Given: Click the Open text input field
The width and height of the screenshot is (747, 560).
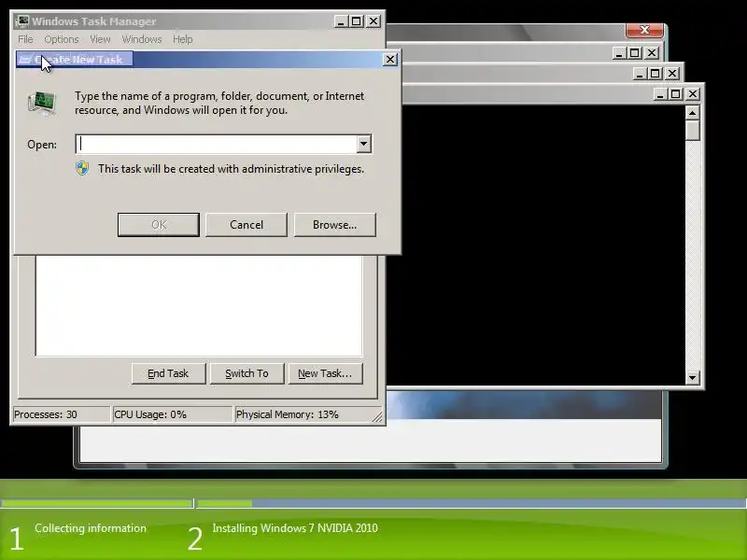Looking at the screenshot, I should point(217,144).
